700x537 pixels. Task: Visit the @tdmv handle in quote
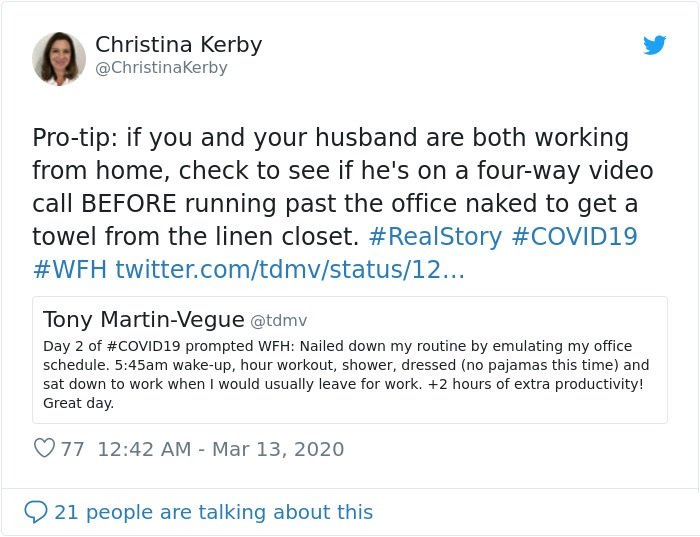pyautogui.click(x=279, y=321)
